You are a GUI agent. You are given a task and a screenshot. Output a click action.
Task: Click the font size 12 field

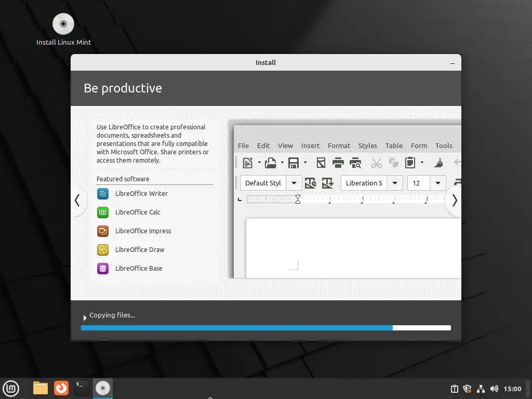click(419, 183)
